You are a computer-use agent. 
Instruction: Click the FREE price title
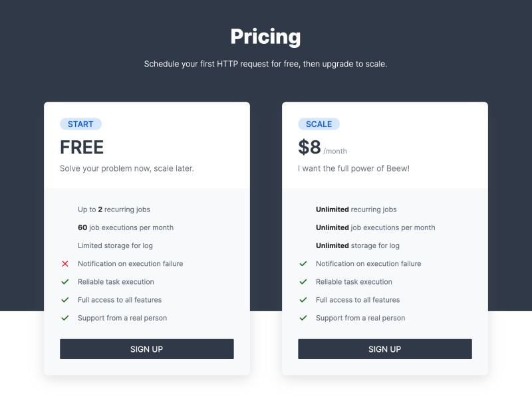click(82, 147)
